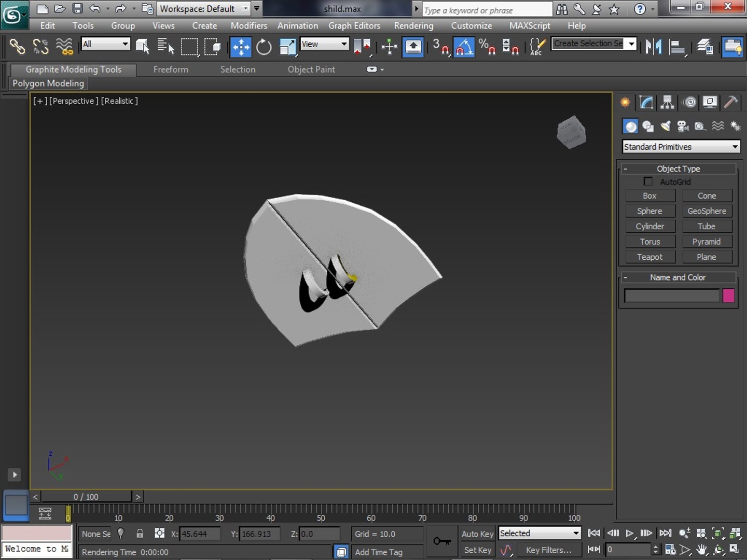The height and width of the screenshot is (560, 747).
Task: Collapse the Name and Color rollout
Action: (x=678, y=277)
